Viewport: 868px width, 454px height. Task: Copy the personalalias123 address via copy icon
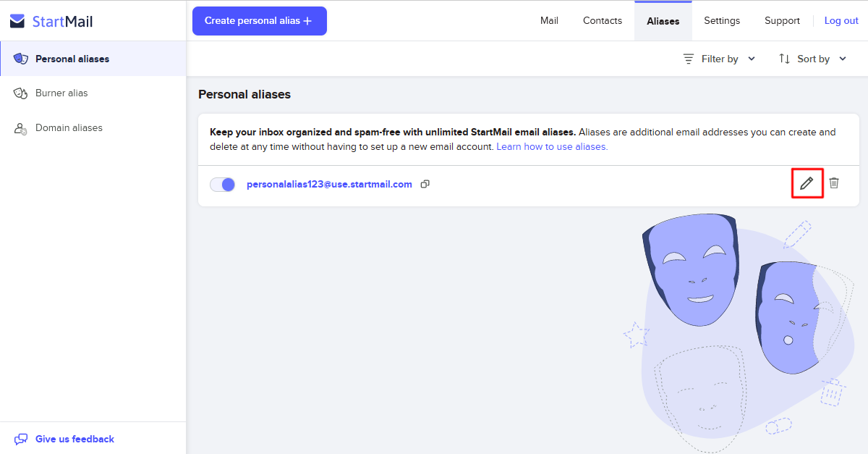(425, 184)
